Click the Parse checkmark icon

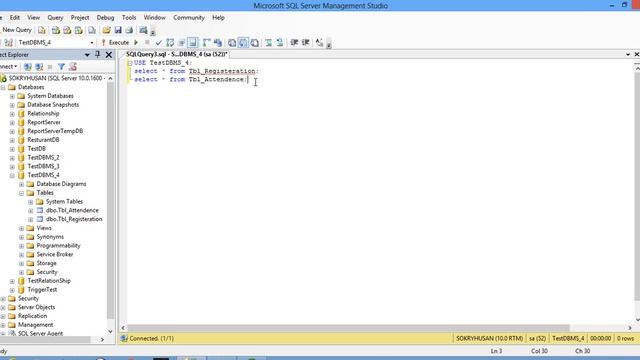[158, 42]
